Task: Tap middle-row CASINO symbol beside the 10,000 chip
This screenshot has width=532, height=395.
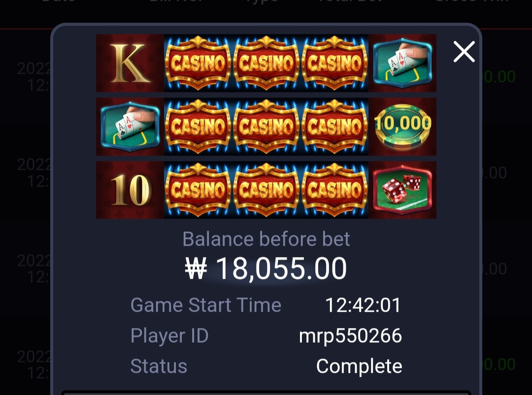Action: [x=334, y=127]
